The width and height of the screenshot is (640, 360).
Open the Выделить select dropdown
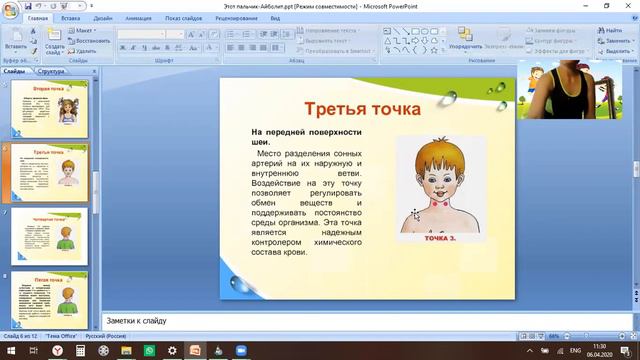click(x=616, y=51)
